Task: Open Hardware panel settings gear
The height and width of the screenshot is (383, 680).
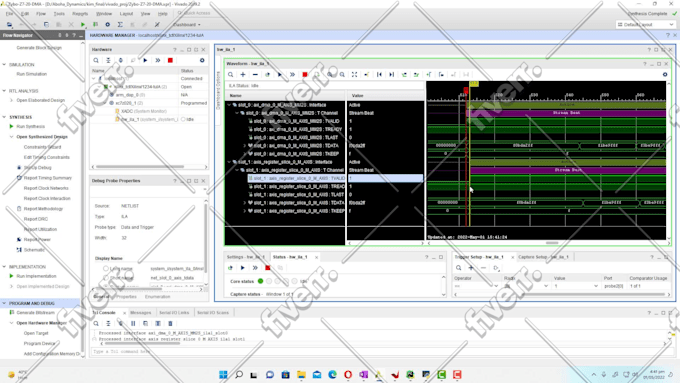Action: coord(202,60)
